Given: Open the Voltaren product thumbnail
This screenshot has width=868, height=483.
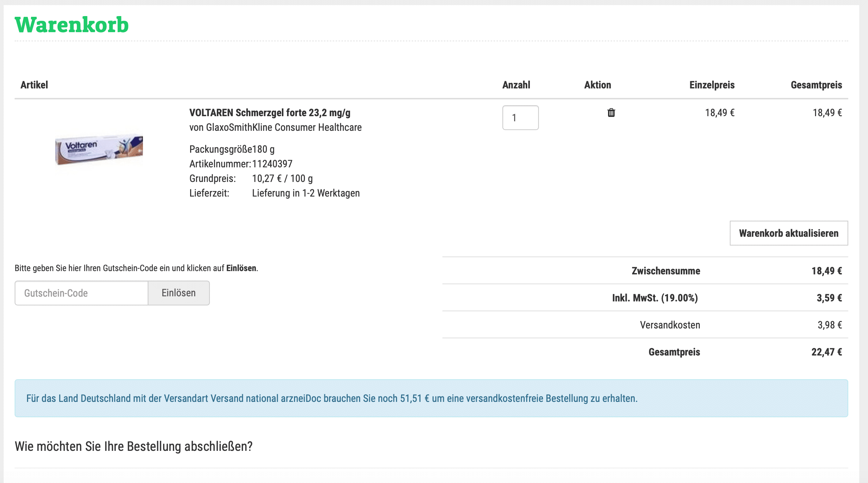Looking at the screenshot, I should point(99,149).
